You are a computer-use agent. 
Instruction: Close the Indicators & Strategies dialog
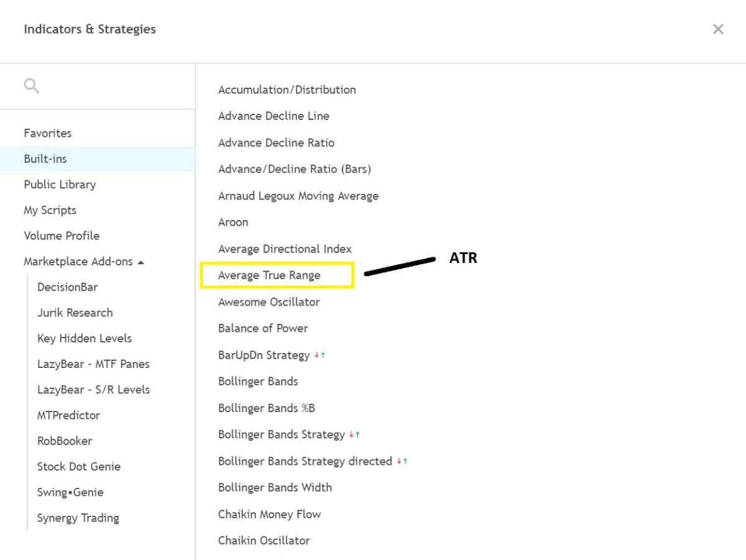(x=718, y=29)
